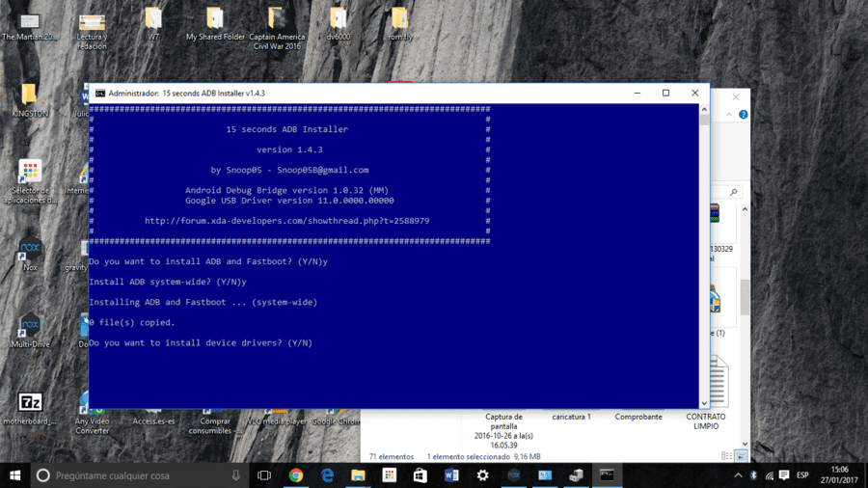Activate the Cortana microphone icon

(236, 475)
